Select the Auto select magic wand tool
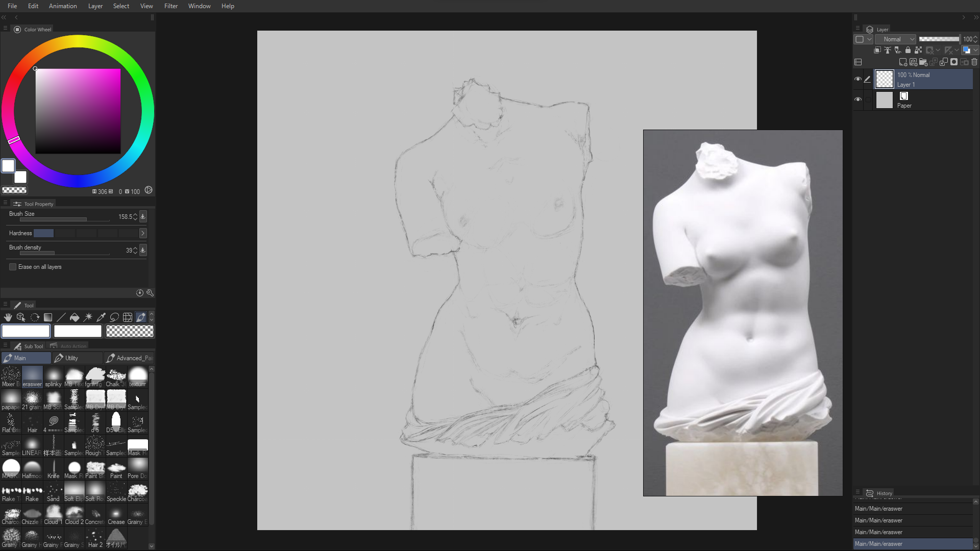Viewport: 980px width, 551px height. (88, 317)
